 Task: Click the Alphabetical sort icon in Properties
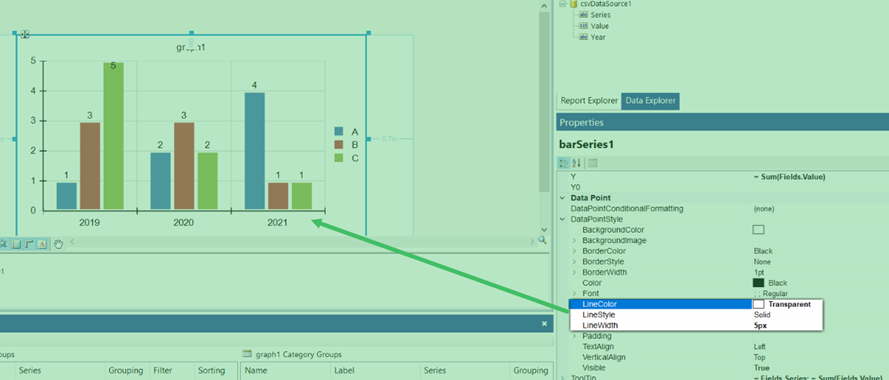point(575,163)
